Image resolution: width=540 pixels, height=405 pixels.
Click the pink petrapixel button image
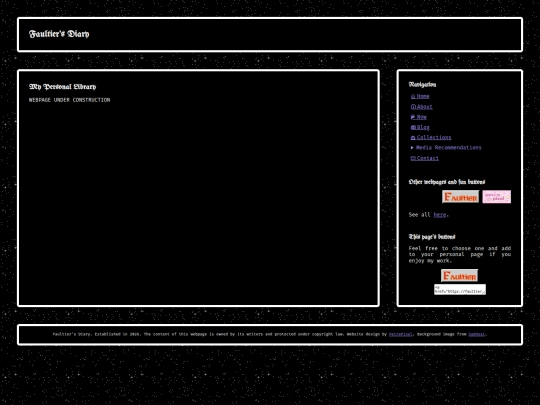497,197
